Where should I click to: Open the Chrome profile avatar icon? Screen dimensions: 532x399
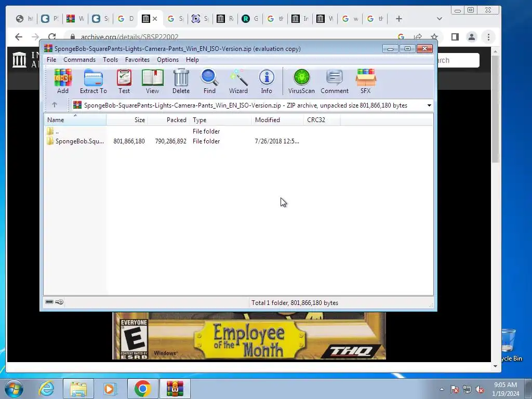(x=472, y=37)
